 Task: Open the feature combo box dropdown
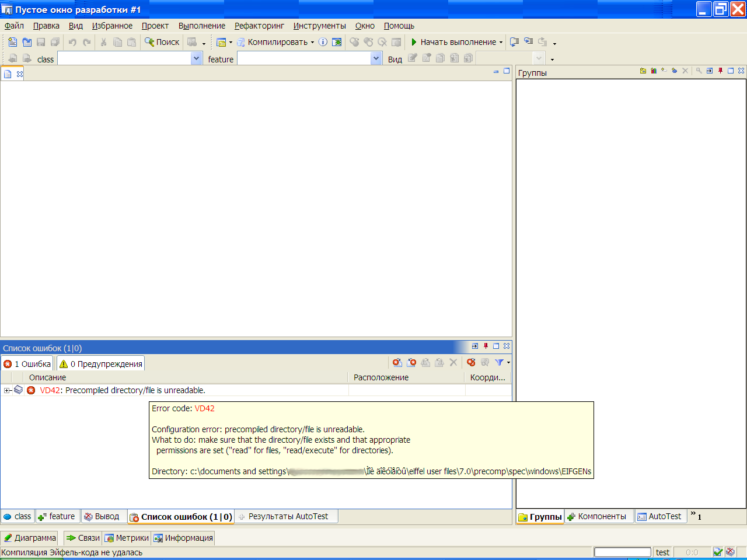[376, 59]
